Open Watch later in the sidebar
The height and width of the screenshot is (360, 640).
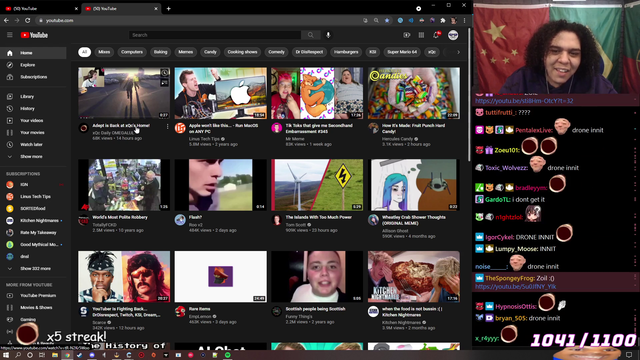(x=33, y=144)
